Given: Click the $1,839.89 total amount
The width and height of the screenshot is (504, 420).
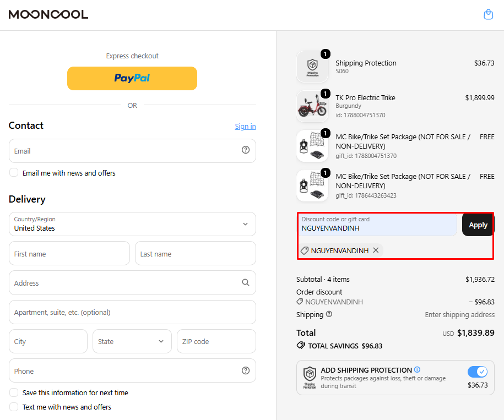Looking at the screenshot, I should tap(476, 332).
